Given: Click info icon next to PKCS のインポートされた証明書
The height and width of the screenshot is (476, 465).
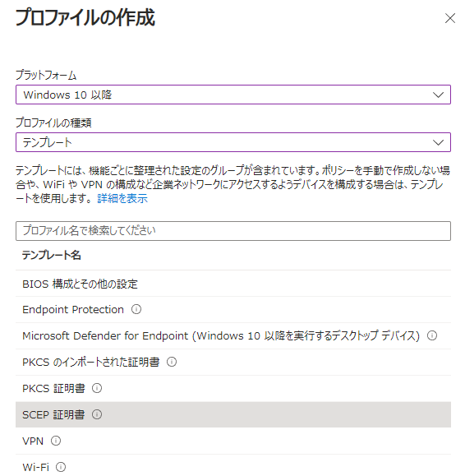Looking at the screenshot, I should (172, 362).
